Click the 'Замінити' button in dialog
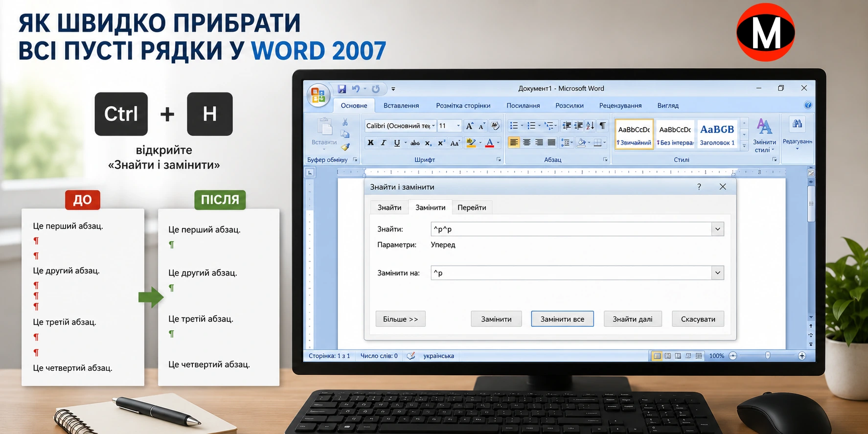Image resolution: width=868 pixels, height=434 pixels. pyautogui.click(x=496, y=319)
